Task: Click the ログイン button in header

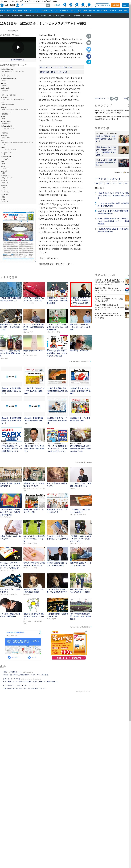Action: coord(126,5)
